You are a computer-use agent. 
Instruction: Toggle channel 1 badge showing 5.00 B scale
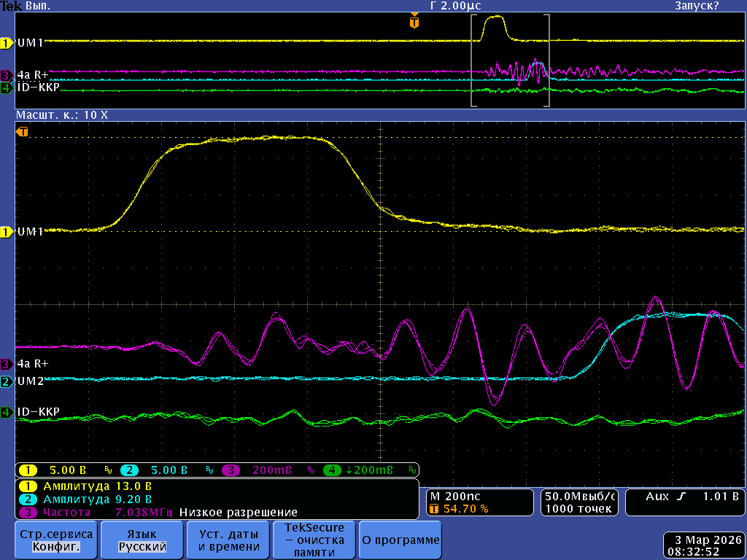[28, 470]
